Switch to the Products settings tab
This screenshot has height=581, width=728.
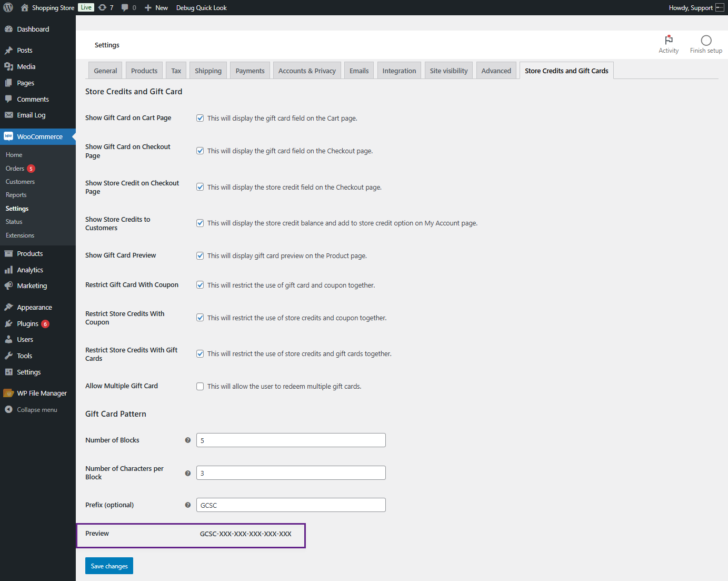[x=144, y=71]
